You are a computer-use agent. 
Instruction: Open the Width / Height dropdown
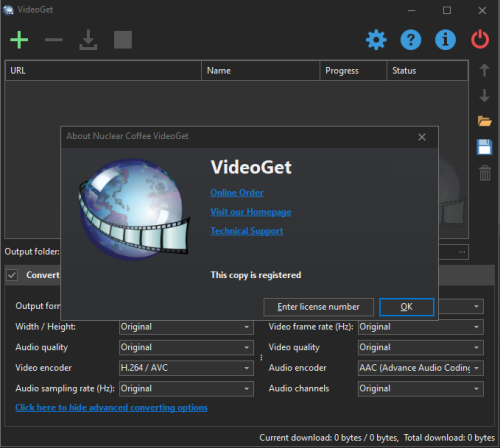point(186,327)
